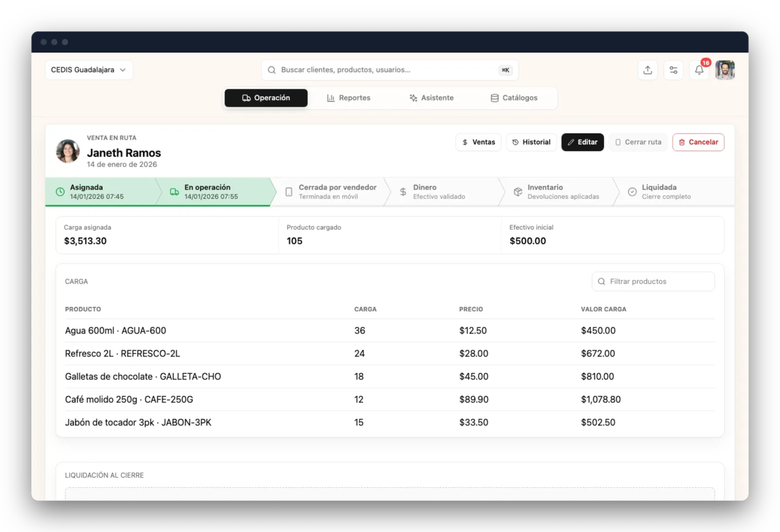Click the upload/export icon in header

(647, 70)
